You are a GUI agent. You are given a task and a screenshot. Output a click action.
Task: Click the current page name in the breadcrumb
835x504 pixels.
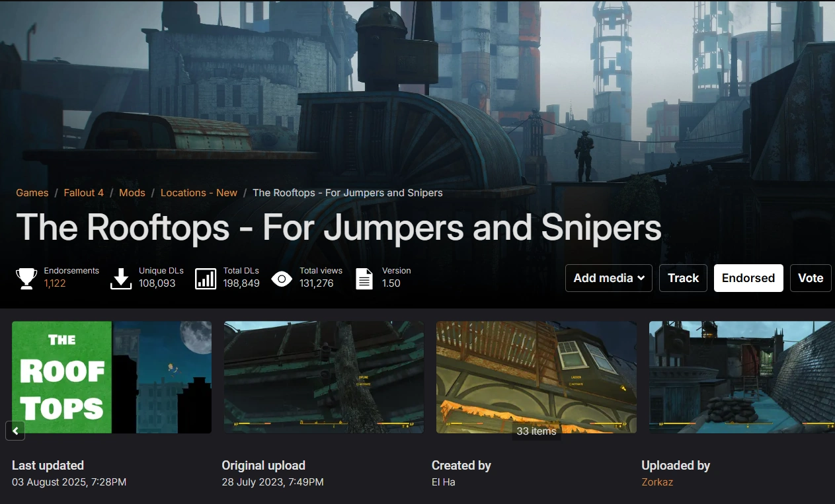coord(348,193)
